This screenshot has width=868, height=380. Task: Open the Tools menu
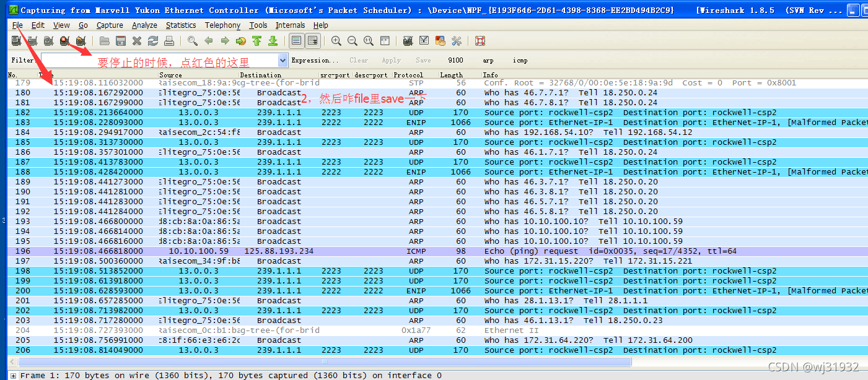[258, 25]
